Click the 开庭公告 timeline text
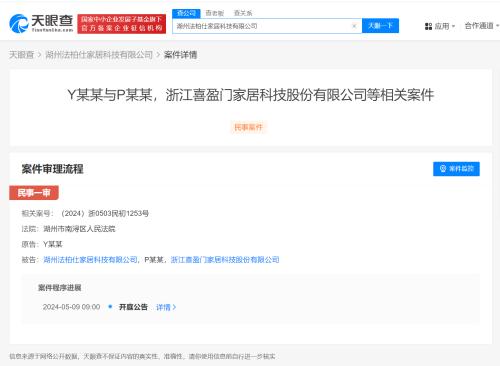 pos(133,307)
